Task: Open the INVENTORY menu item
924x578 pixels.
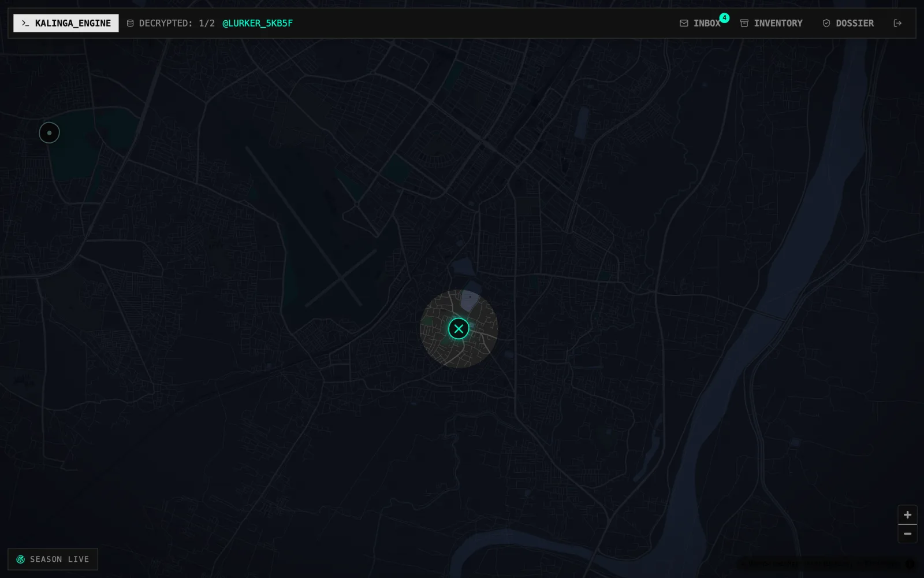Action: (x=772, y=23)
